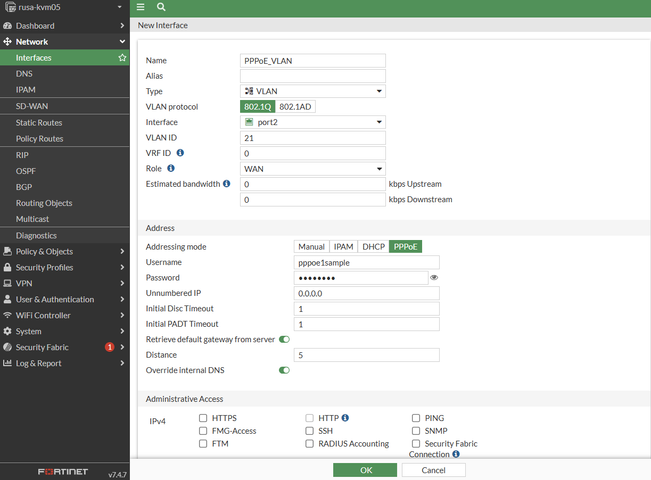Toggle Retrieve default gateway from server
This screenshot has height=480, width=651.
point(285,340)
